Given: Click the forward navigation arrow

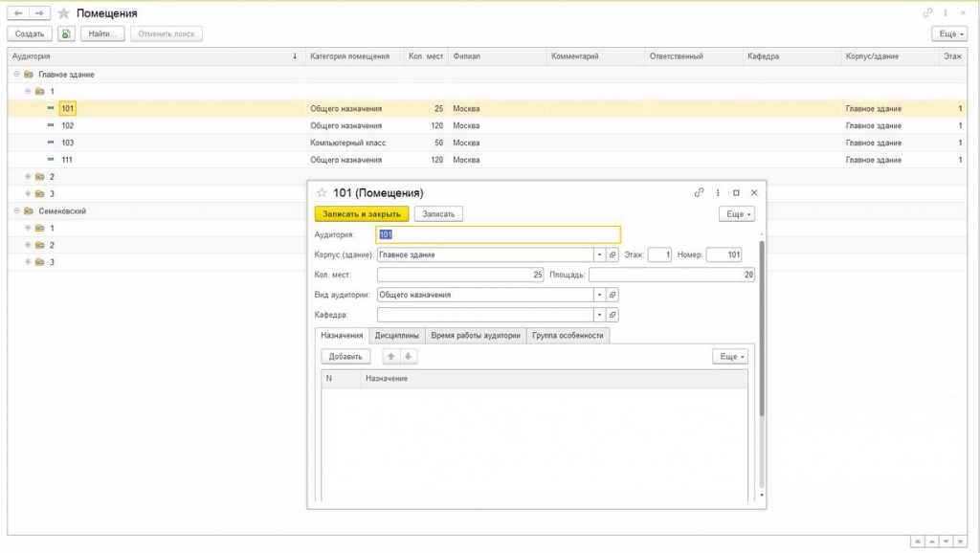Looking at the screenshot, I should [39, 13].
